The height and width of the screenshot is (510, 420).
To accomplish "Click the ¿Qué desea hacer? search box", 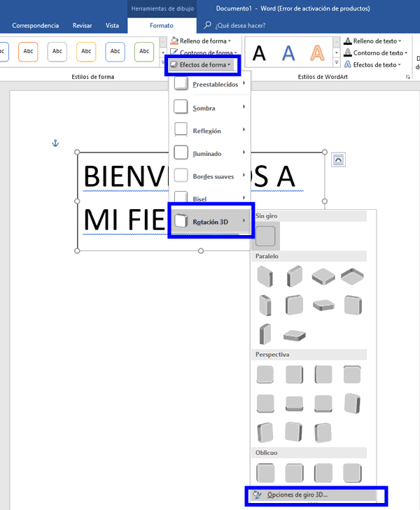I will tap(235, 25).
